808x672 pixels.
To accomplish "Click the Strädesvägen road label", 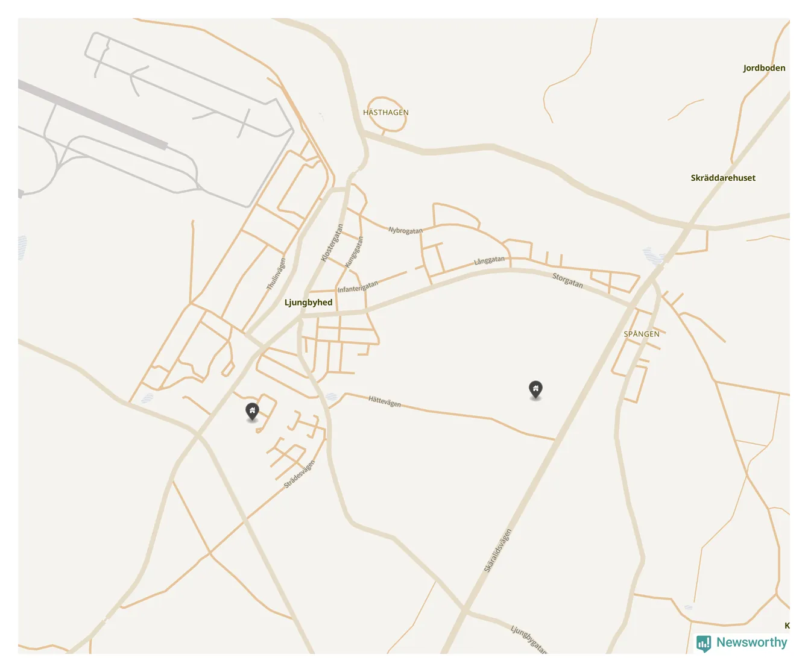I will point(300,474).
